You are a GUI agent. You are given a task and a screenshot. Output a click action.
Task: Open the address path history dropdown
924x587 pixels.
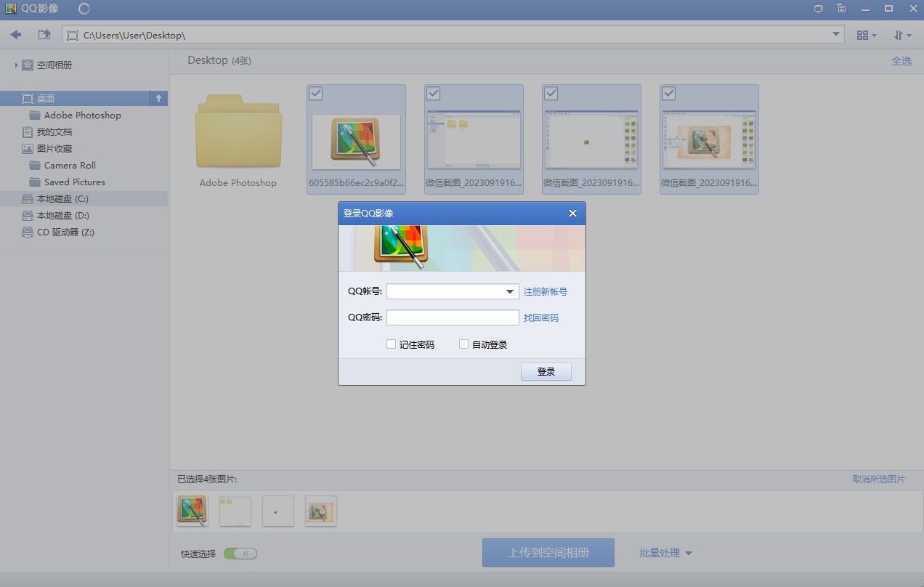(x=835, y=34)
